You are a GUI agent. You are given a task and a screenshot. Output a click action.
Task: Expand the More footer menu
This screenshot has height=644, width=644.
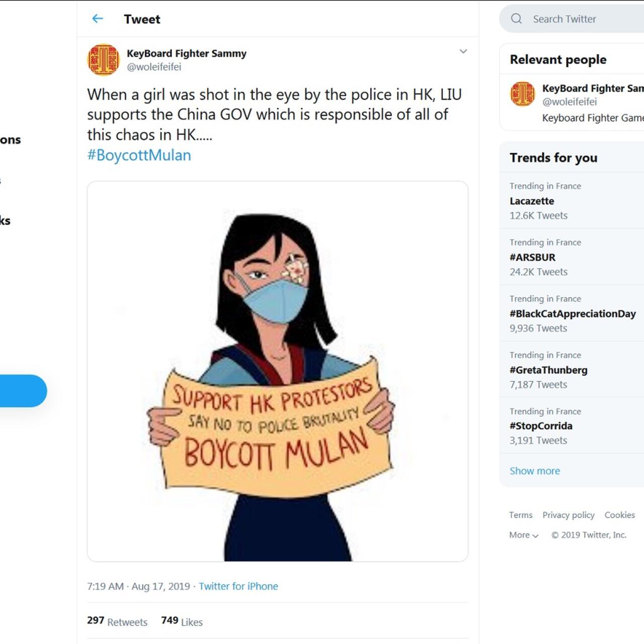click(x=524, y=535)
